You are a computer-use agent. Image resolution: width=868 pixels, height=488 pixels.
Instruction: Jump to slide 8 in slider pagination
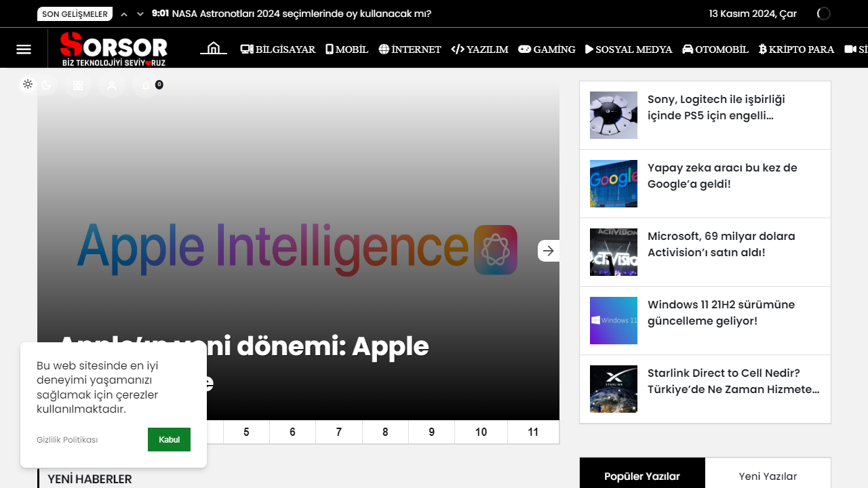385,432
